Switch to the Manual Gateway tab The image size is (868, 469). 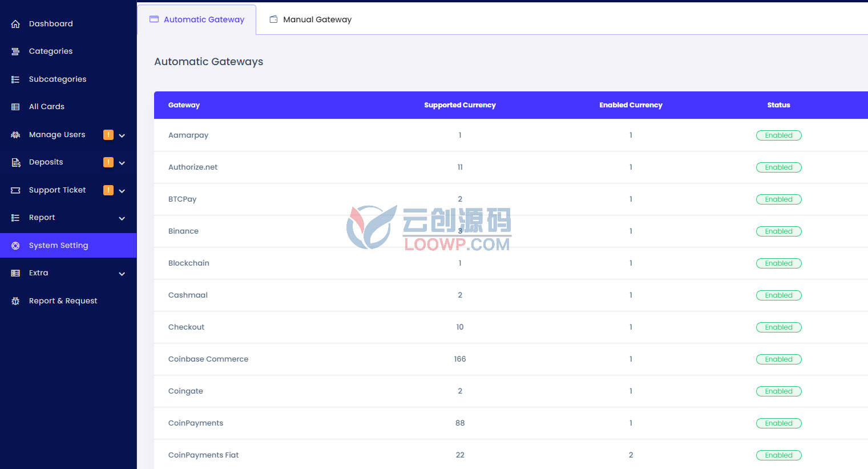coord(310,19)
